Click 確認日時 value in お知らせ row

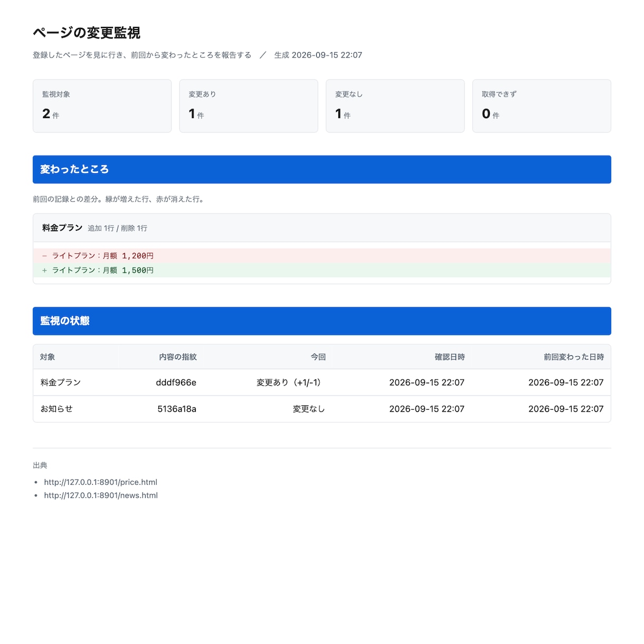point(427,409)
